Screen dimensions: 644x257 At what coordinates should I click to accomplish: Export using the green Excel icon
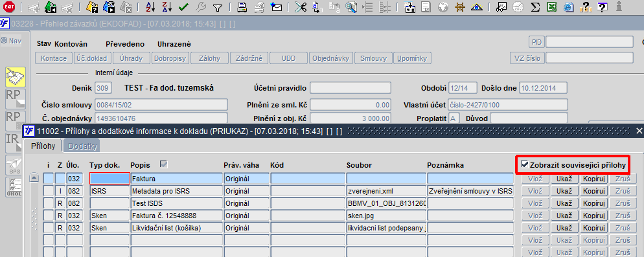click(x=551, y=7)
